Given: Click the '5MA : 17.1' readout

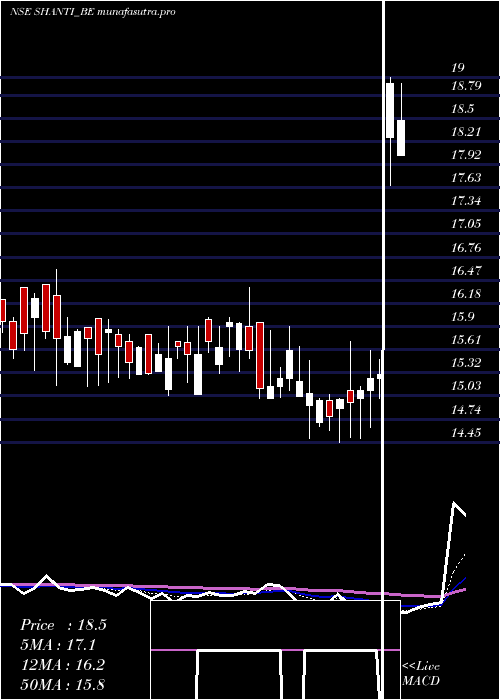Looking at the screenshot, I should coord(58,645).
